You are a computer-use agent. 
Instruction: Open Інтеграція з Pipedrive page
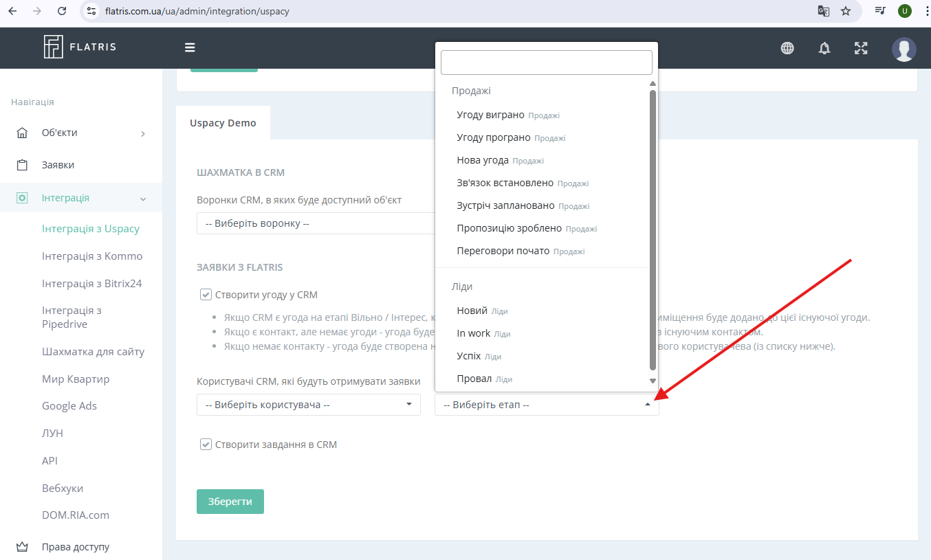pos(72,317)
